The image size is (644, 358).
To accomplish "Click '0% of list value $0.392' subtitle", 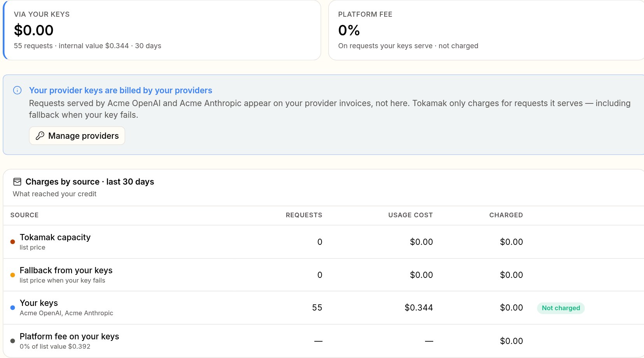I will (x=55, y=346).
